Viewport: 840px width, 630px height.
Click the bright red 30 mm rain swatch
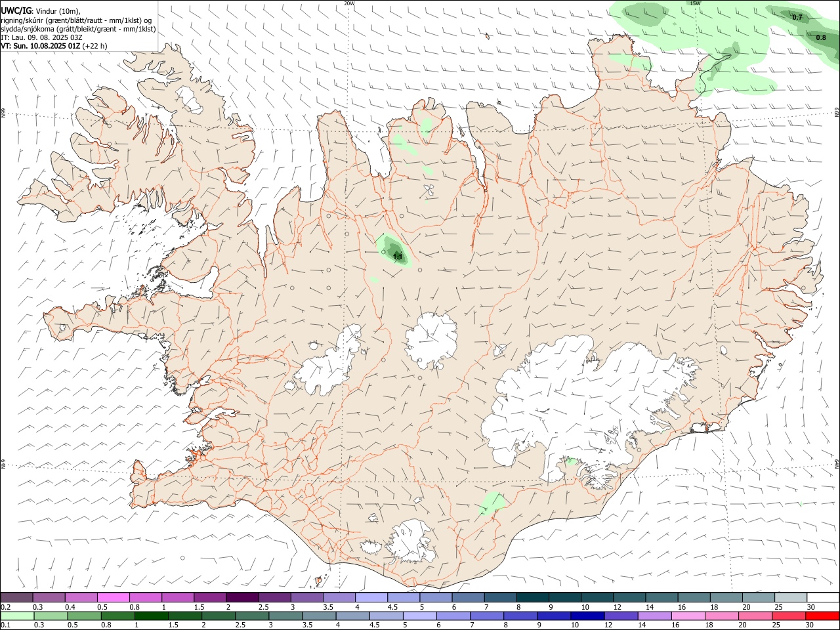click(x=822, y=616)
